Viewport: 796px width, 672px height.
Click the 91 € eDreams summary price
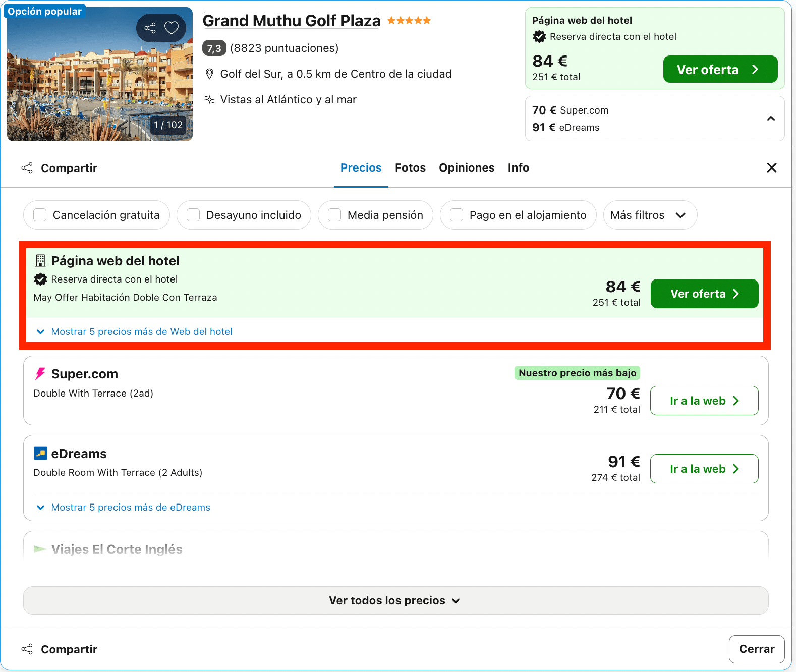point(566,127)
